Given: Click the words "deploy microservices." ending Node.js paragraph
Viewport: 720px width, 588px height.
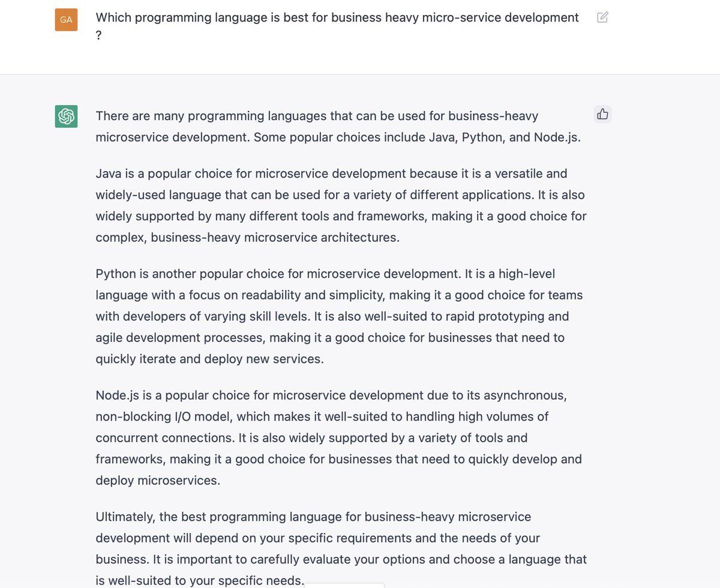Looking at the screenshot, I should click(x=158, y=481).
